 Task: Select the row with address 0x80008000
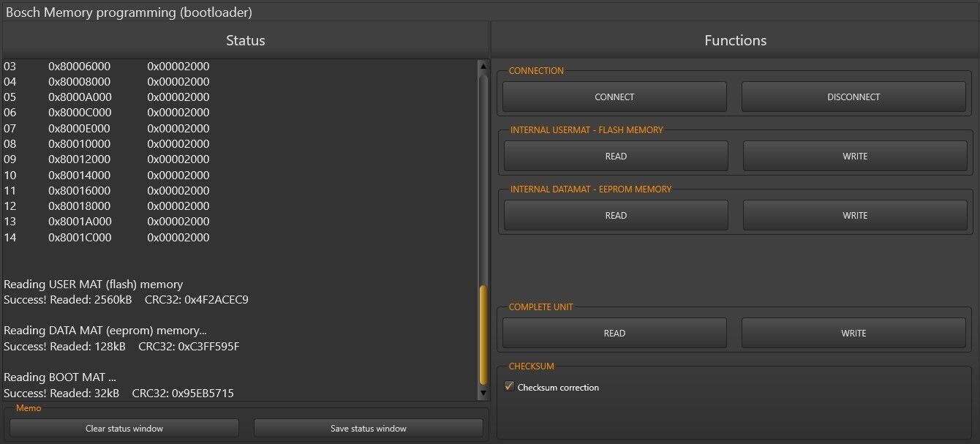click(107, 81)
